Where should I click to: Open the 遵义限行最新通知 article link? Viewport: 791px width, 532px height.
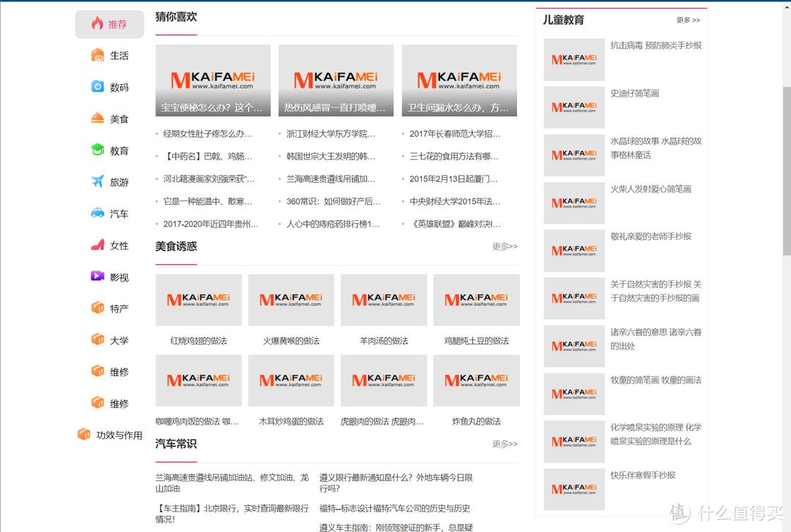coord(396,482)
